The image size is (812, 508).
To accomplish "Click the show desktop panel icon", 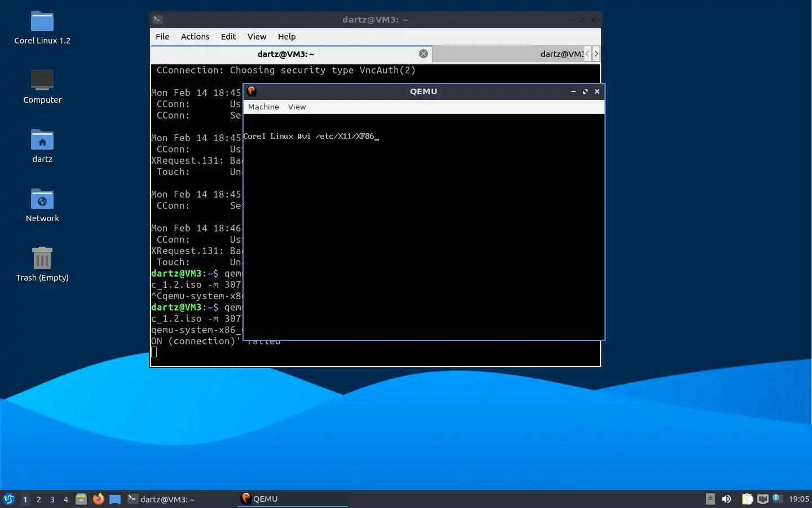I will pyautogui.click(x=115, y=499).
